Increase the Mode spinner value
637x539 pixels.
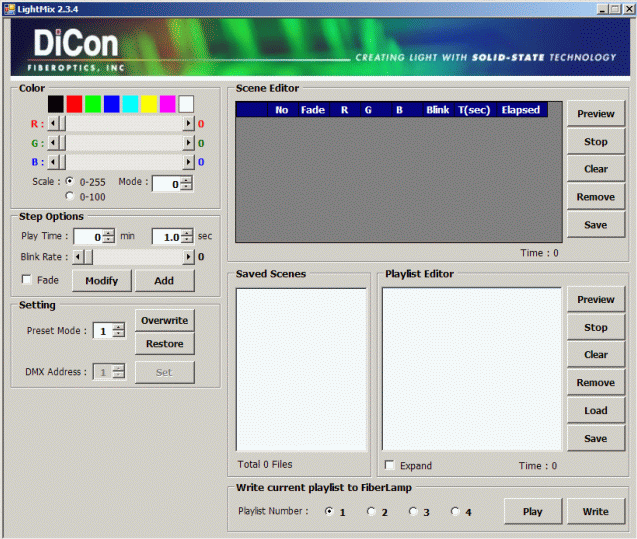[x=186, y=180]
